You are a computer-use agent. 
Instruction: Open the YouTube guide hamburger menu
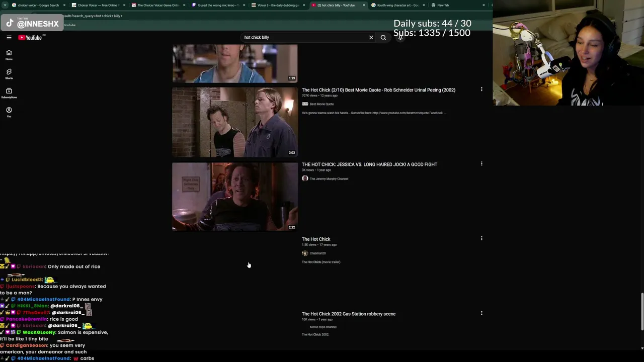9,37
